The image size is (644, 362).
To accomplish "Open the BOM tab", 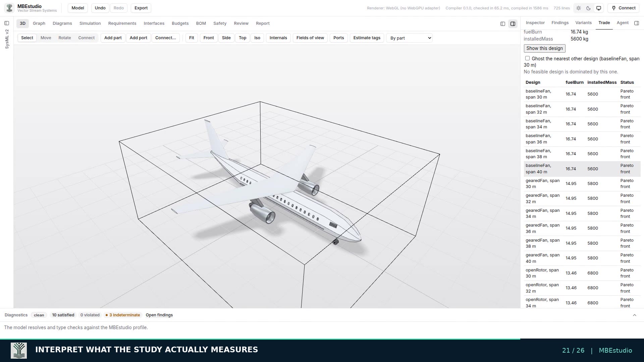I will click(x=201, y=23).
